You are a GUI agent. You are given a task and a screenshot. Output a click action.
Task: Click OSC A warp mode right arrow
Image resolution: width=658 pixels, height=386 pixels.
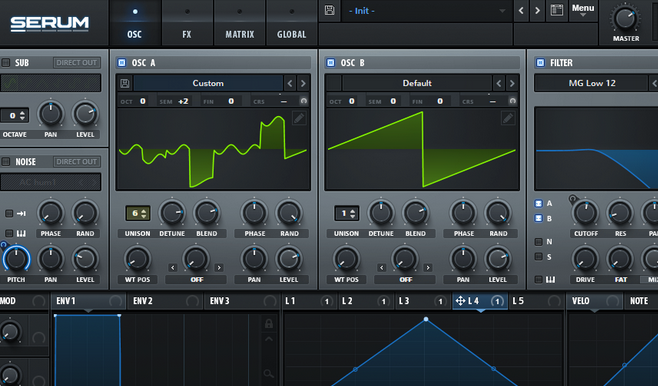pyautogui.click(x=219, y=268)
